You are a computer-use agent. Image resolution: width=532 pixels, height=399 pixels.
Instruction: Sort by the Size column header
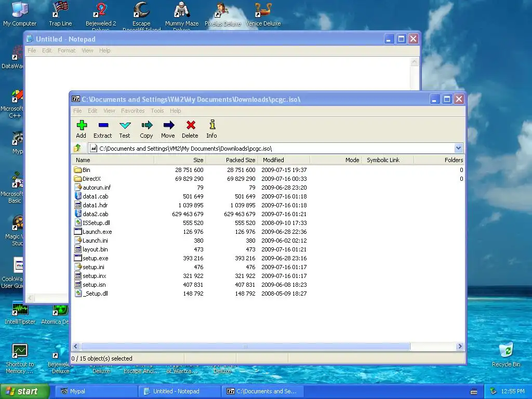[180, 160]
